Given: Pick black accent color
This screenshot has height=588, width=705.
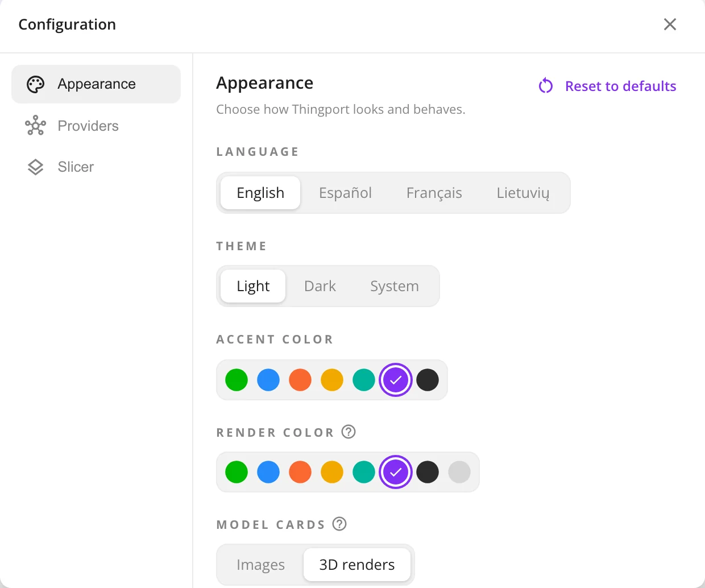Looking at the screenshot, I should (428, 380).
